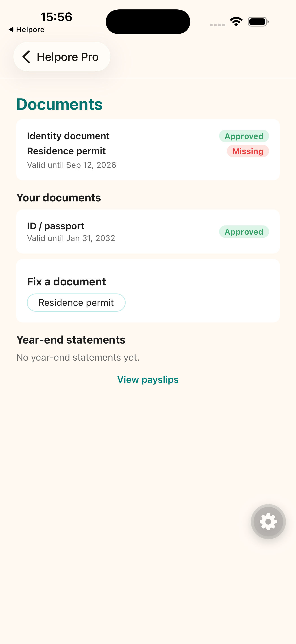
Task: Tap the back-to-Helpore arrow in status bar
Action: coord(11,29)
